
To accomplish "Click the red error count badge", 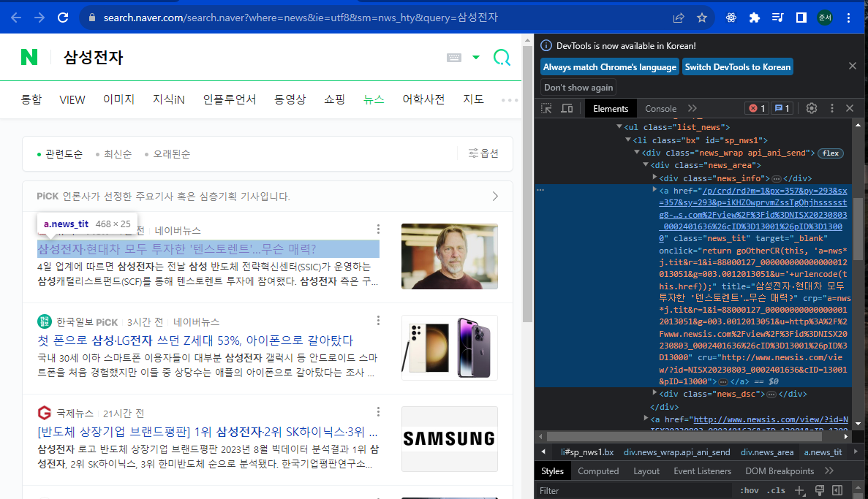I will 757,108.
